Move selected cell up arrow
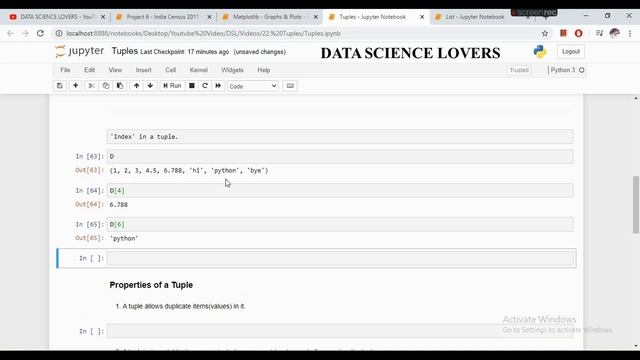The height and width of the screenshot is (360, 640). click(136, 86)
